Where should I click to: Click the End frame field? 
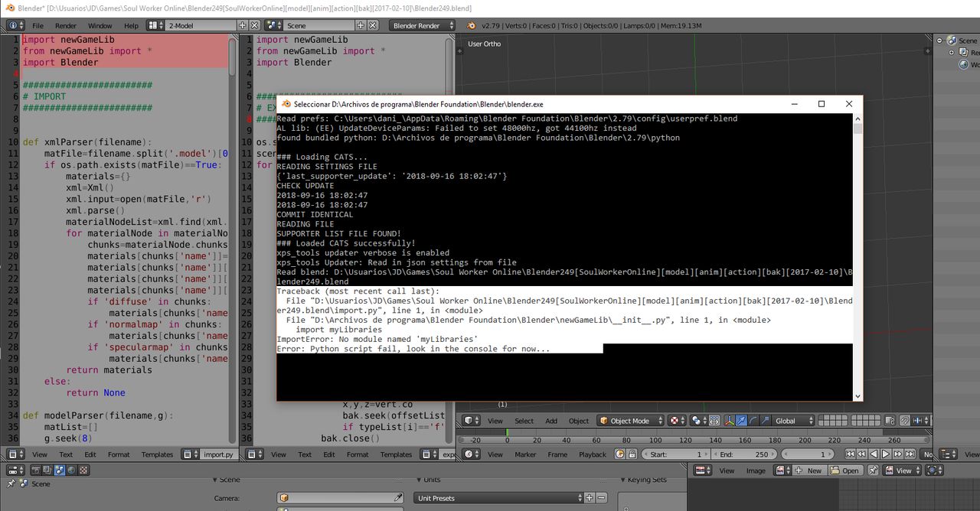click(x=744, y=454)
